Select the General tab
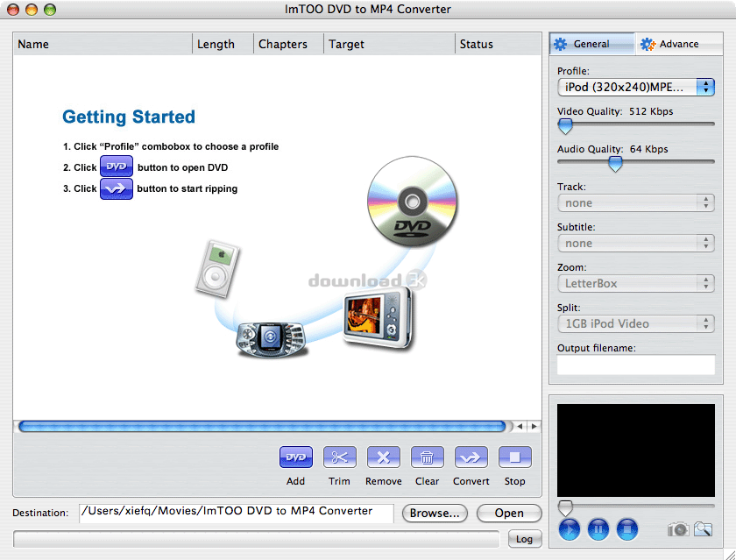Image resolution: width=736 pixels, height=560 pixels. [x=591, y=44]
